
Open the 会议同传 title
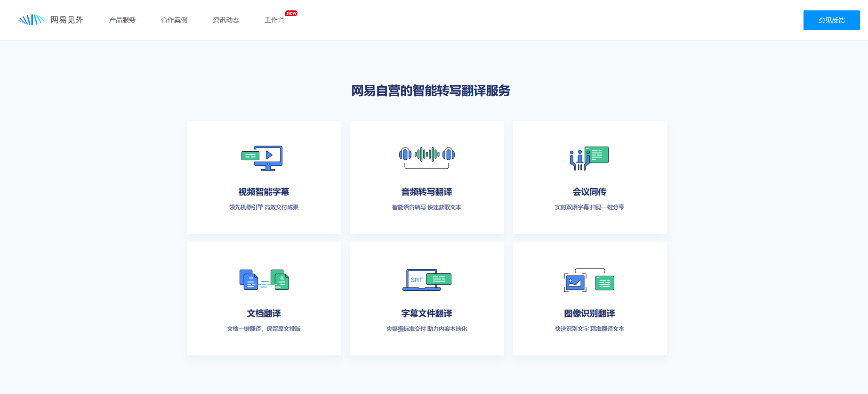point(589,192)
